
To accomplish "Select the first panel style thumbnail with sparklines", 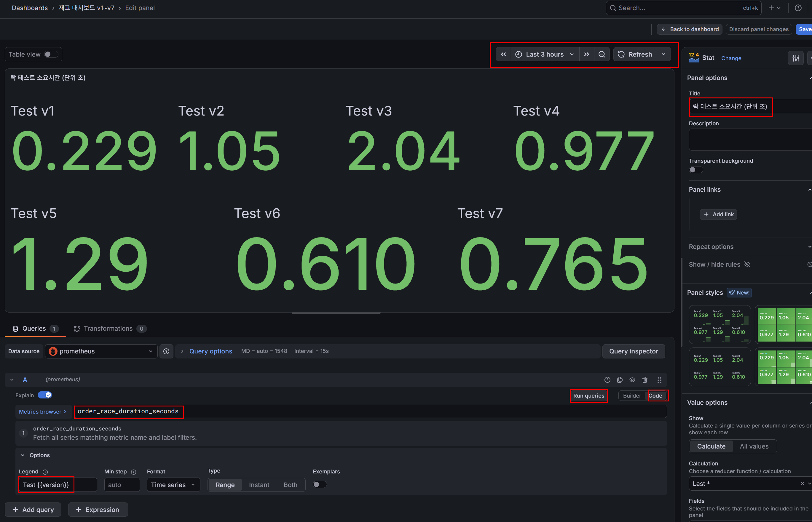I will coord(720,325).
